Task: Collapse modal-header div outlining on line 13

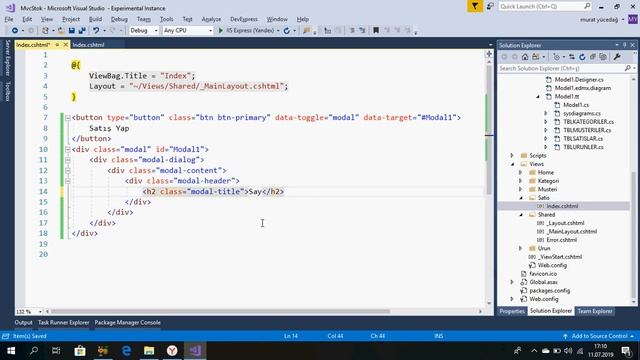Action: pos(68,181)
